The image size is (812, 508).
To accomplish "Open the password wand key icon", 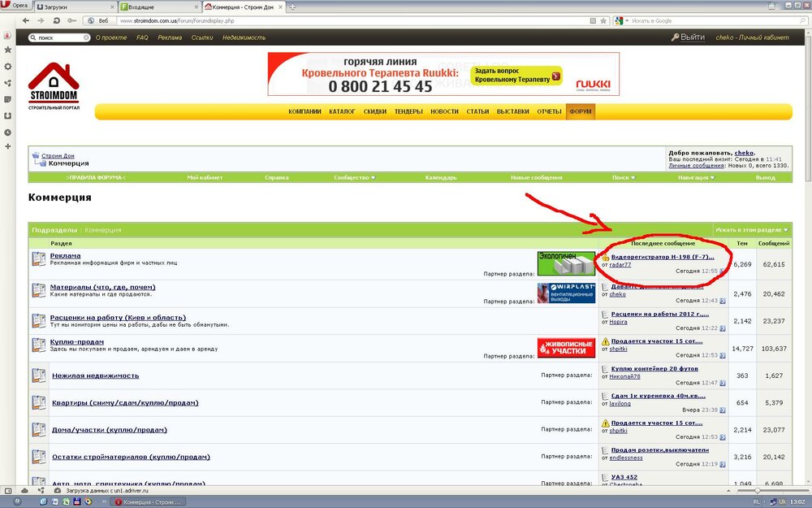I will [x=72, y=21].
